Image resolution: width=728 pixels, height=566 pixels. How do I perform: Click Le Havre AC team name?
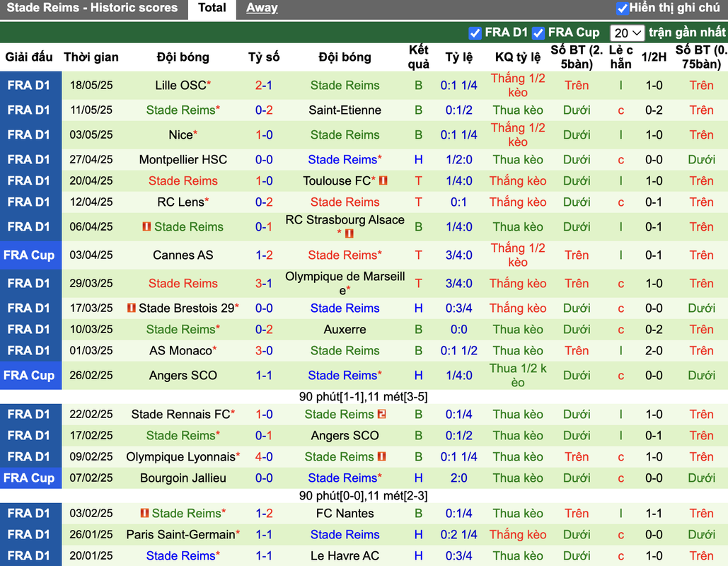[345, 556]
